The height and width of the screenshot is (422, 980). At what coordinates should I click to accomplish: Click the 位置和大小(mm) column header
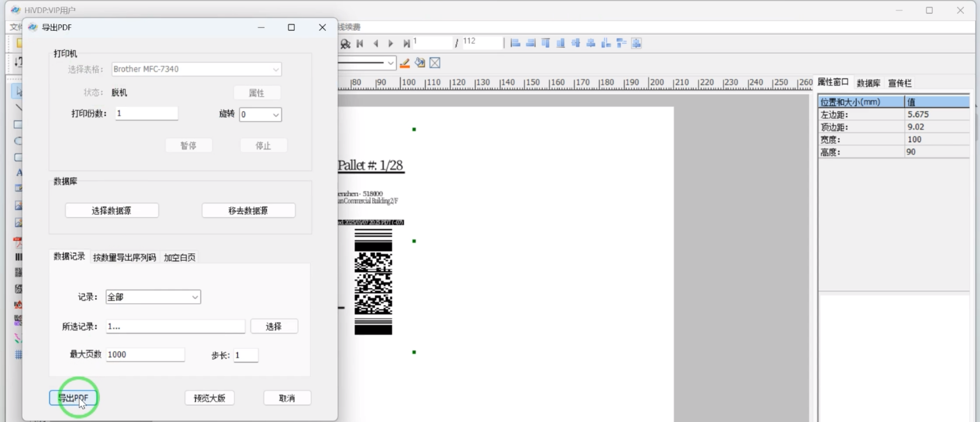tap(861, 102)
